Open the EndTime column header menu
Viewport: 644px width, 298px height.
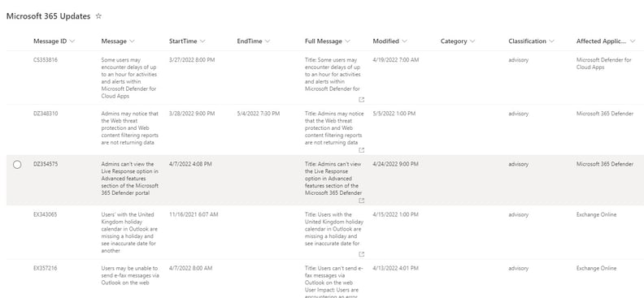coord(268,41)
